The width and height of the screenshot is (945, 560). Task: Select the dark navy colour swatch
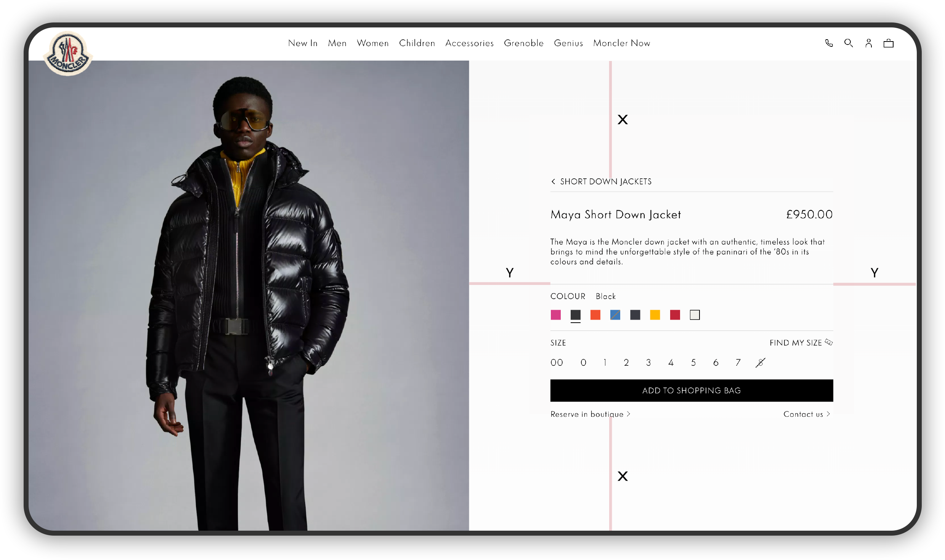tap(635, 315)
